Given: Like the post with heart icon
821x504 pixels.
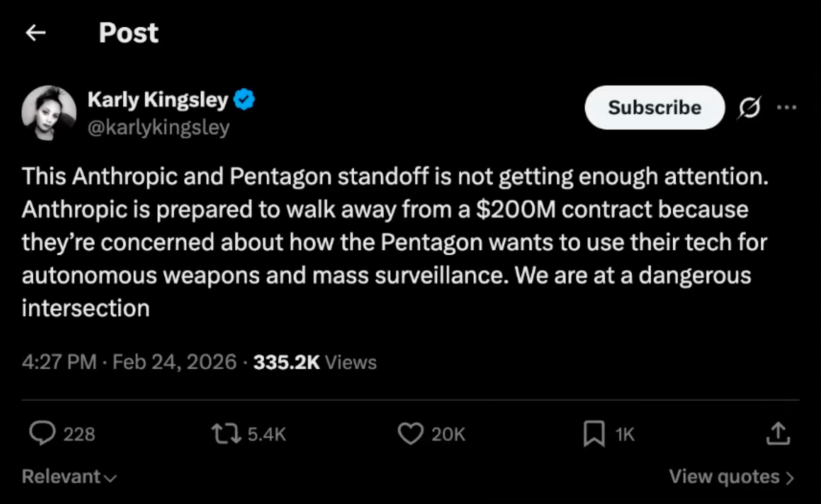Looking at the screenshot, I should [410, 433].
